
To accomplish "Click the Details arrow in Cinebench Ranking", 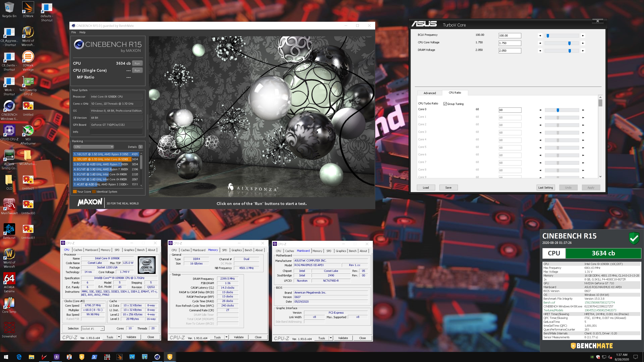I will tap(141, 147).
